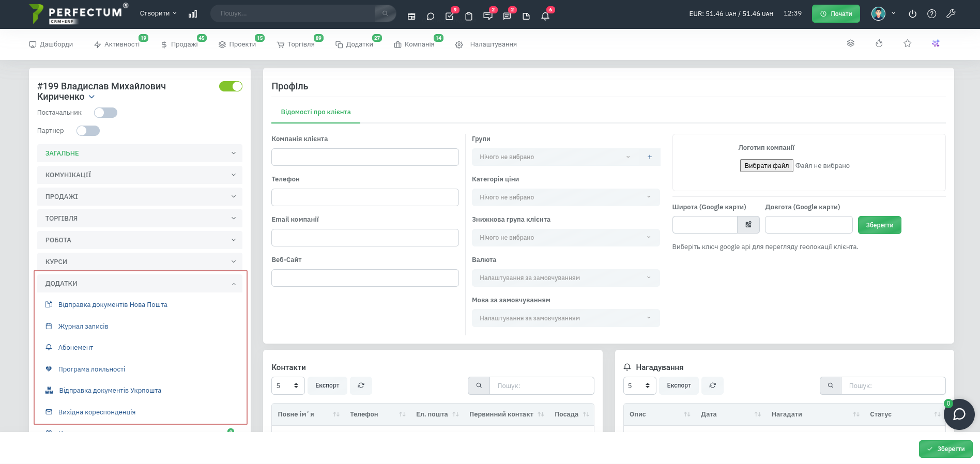Open the tasks checkmark icon with badge 9
The width and height of the screenshot is (980, 464).
(x=450, y=16)
